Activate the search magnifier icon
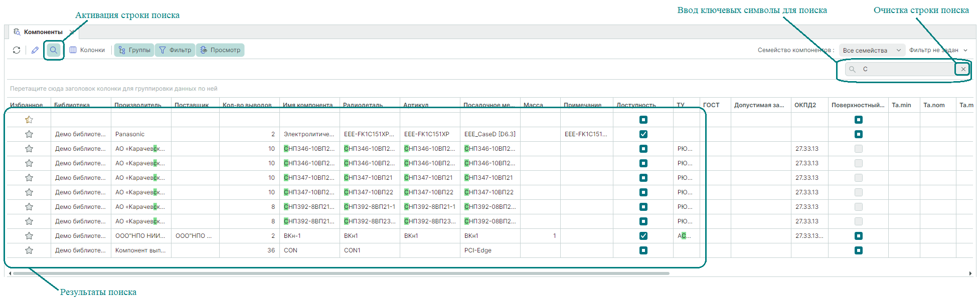Screen dimensions: 980x303 tap(54, 50)
